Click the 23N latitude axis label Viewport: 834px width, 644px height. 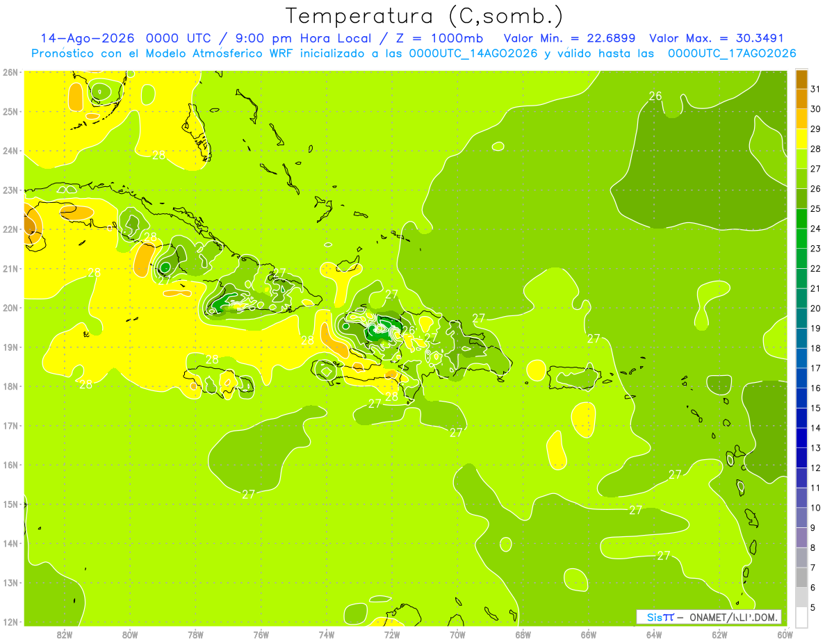pos(10,190)
